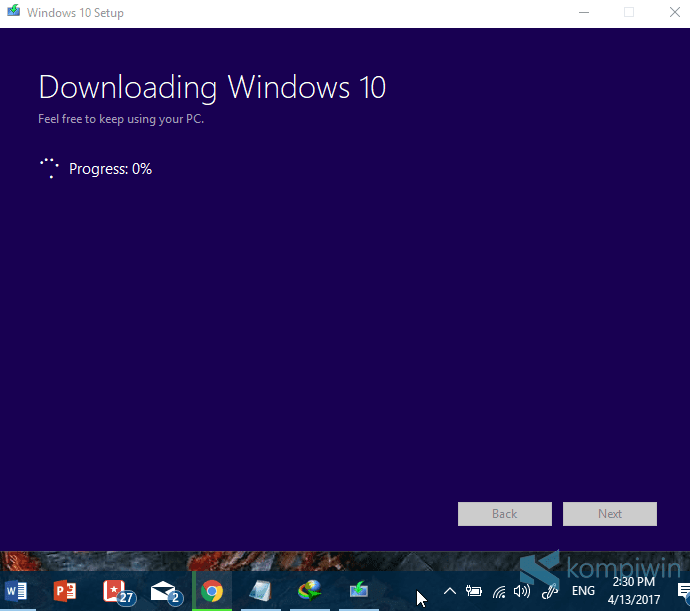Select Windows 10 Setup taskbar icon
The width and height of the screenshot is (690, 611).
[359, 590]
